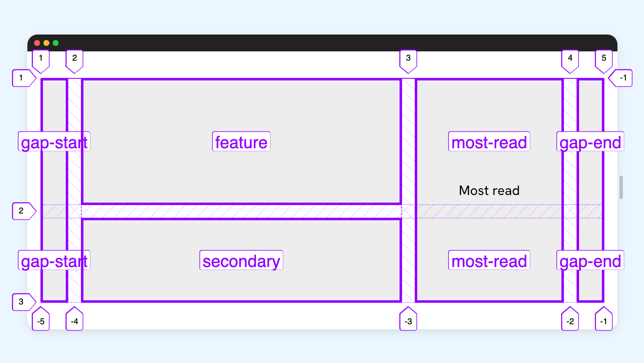This screenshot has height=363, width=644.
Task: Select the column line badge labeled -3
Action: click(x=408, y=321)
